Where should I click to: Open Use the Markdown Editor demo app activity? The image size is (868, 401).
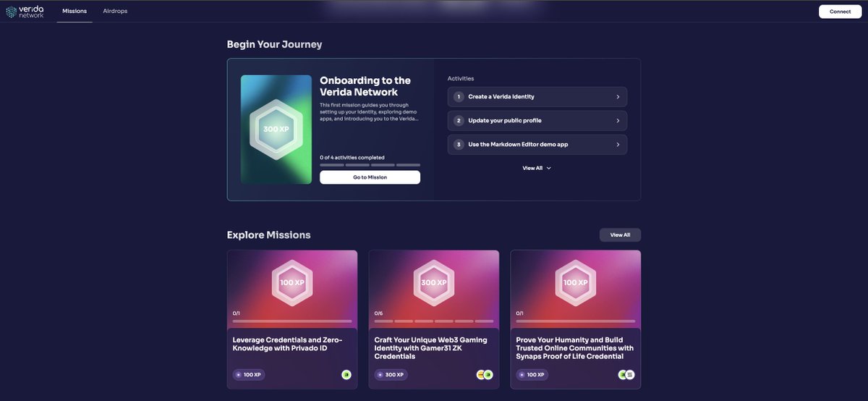537,145
